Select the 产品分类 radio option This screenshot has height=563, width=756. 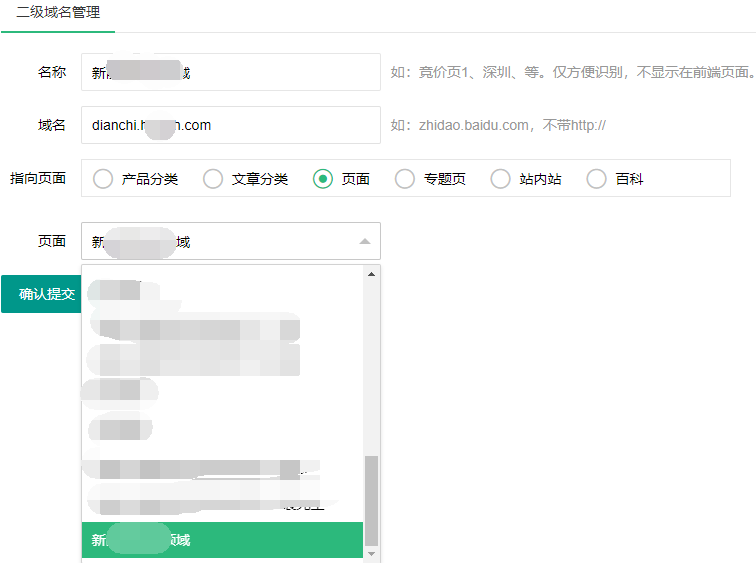coord(103,179)
